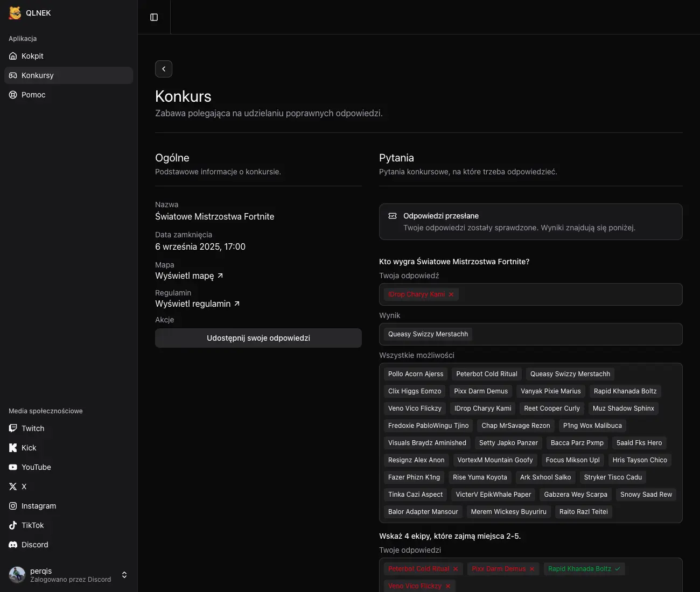Open the Discord server link
Viewport: 700px width, 592px height.
(x=34, y=545)
